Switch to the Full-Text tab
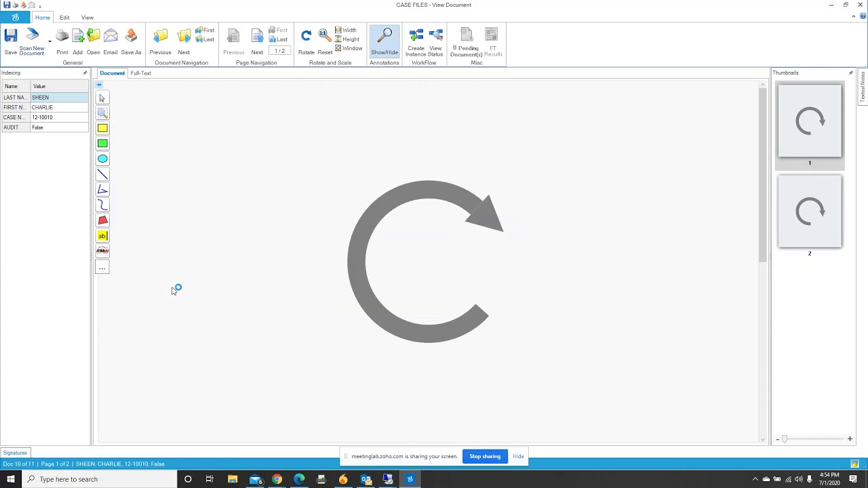The width and height of the screenshot is (868, 488). pos(140,73)
